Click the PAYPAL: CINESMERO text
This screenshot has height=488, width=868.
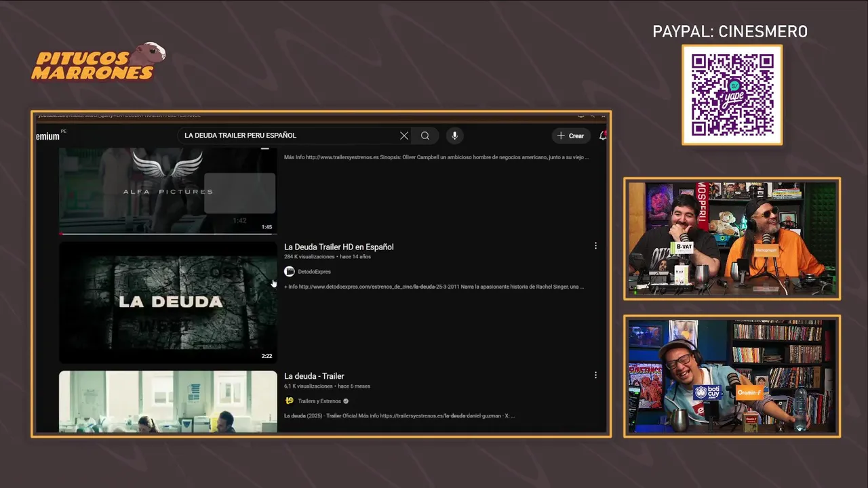point(730,32)
